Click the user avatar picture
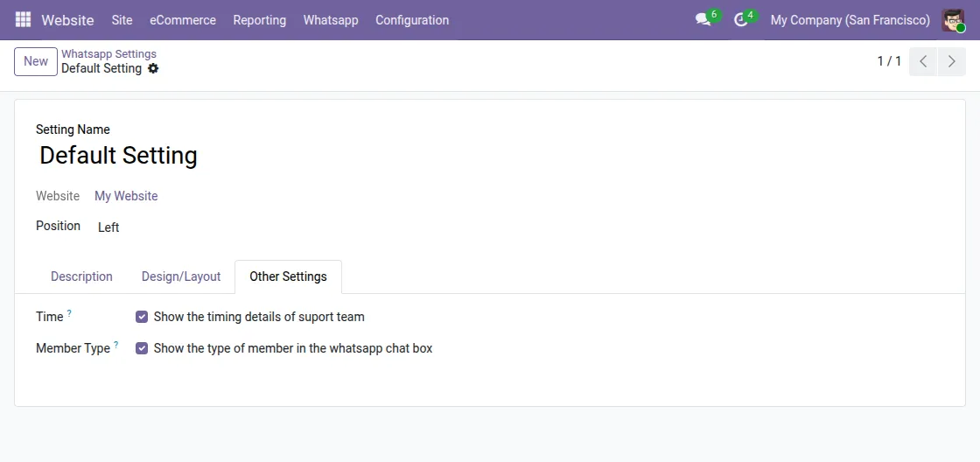The image size is (980, 462). coord(953,19)
